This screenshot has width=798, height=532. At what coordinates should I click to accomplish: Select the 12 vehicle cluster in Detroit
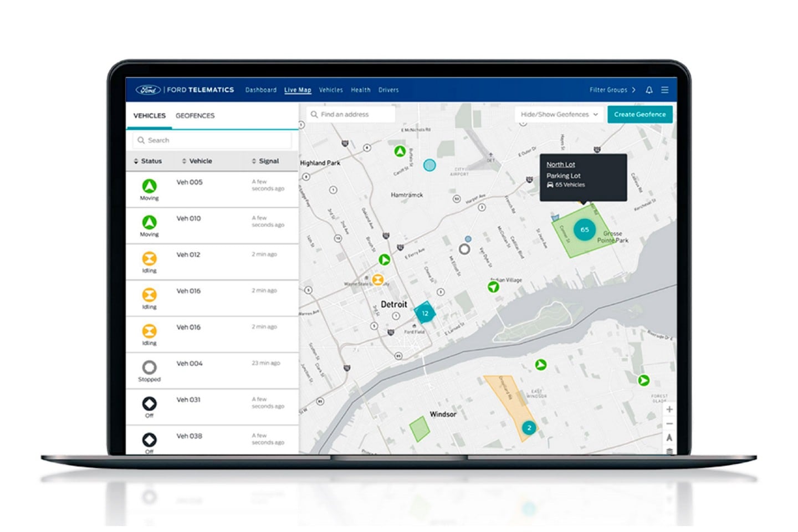425,313
